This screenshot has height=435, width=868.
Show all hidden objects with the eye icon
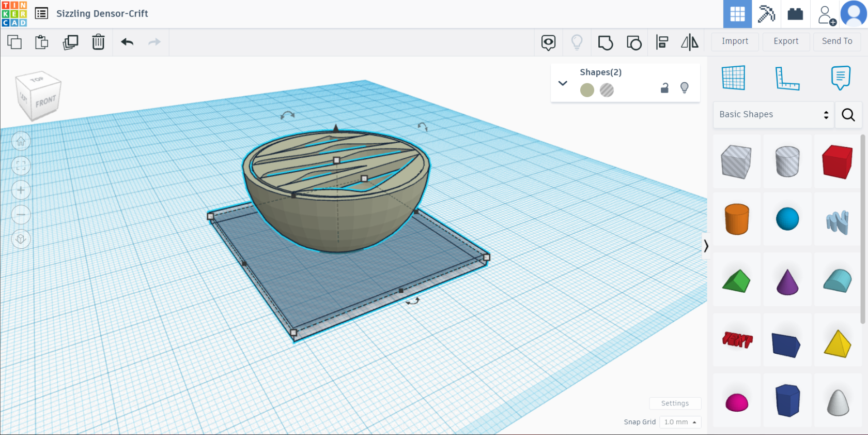point(548,42)
